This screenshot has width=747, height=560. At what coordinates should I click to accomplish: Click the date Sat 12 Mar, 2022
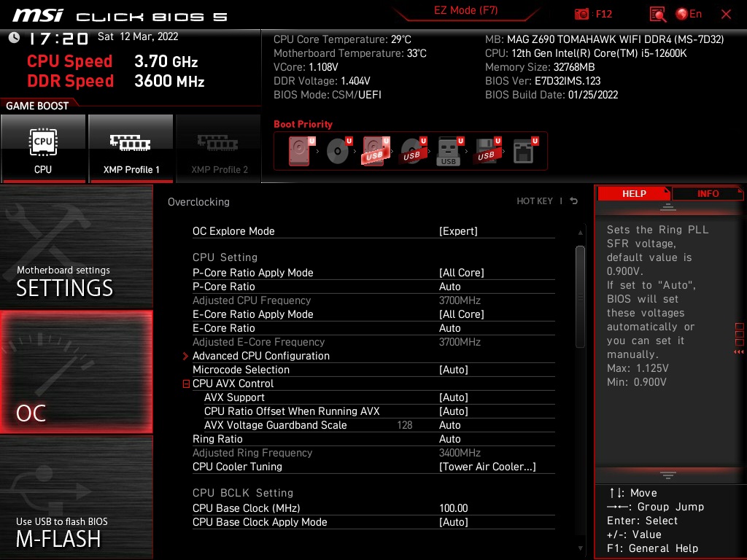point(138,36)
